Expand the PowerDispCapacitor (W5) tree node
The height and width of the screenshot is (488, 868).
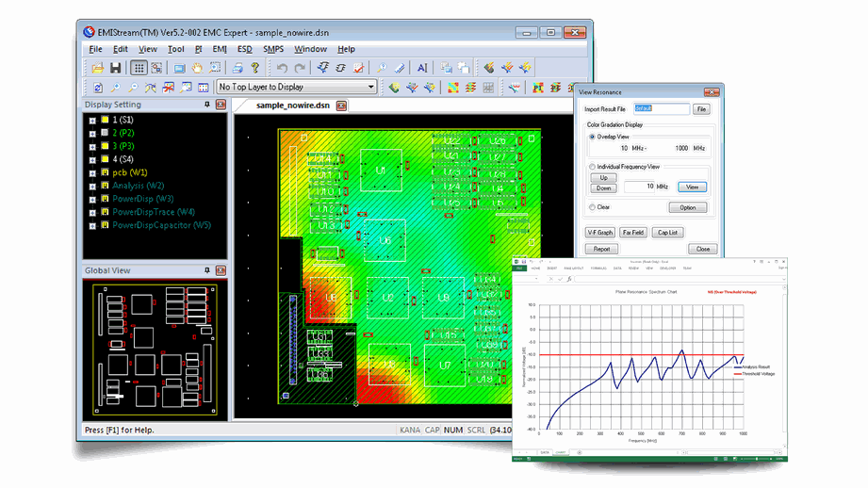(x=92, y=226)
